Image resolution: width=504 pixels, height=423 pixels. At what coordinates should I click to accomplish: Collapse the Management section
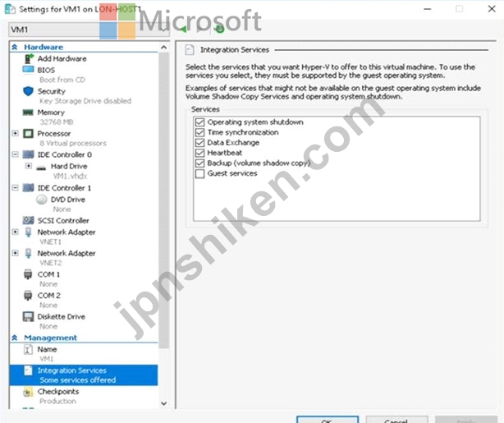pos(15,338)
